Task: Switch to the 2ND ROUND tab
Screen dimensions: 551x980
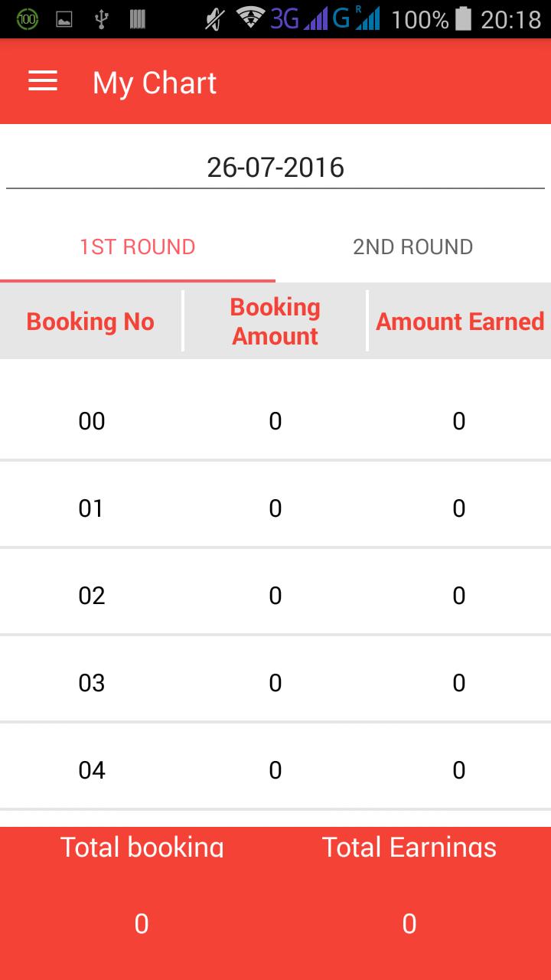Action: [412, 247]
